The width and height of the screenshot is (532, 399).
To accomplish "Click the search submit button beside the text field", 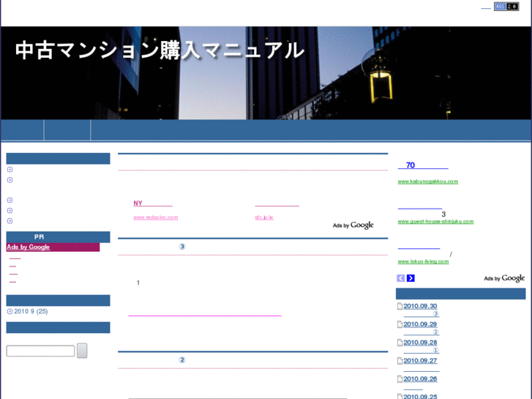I will [82, 351].
